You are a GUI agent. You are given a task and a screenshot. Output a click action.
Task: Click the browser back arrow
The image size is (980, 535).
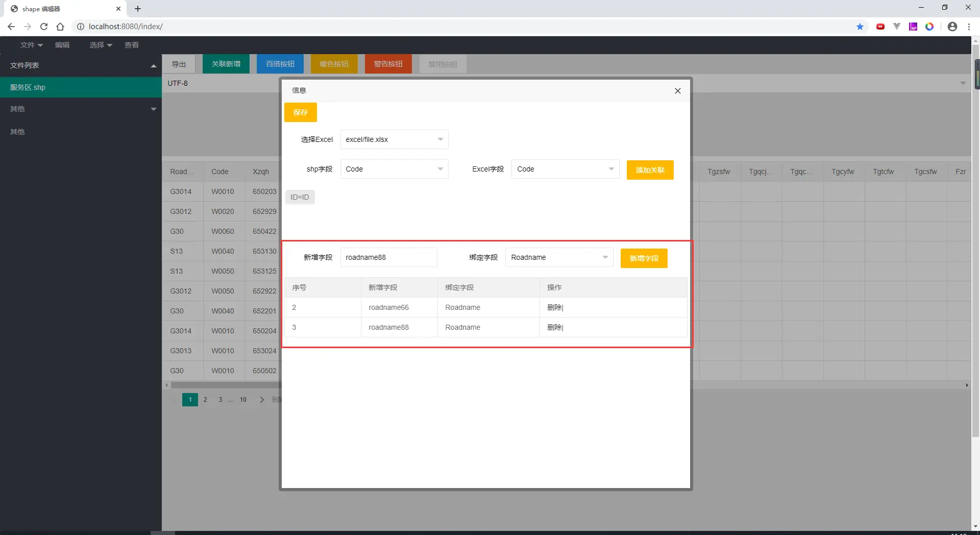click(11, 27)
